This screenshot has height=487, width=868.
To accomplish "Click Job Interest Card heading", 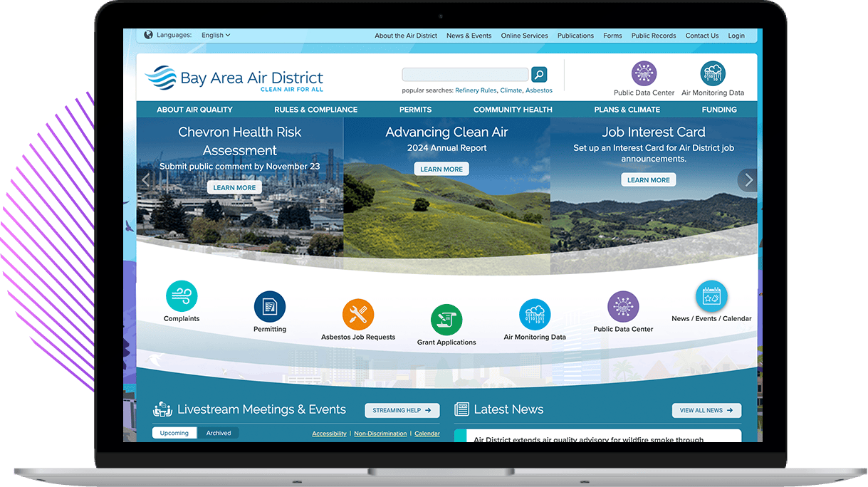I will 654,132.
